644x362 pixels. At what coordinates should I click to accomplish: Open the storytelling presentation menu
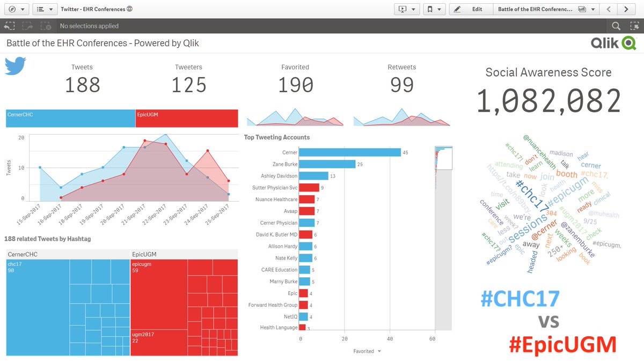coord(407,9)
